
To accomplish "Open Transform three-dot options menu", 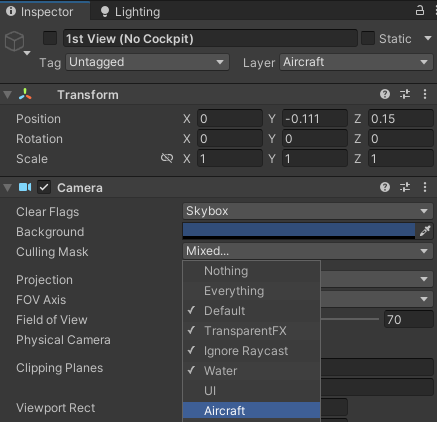I will [425, 94].
